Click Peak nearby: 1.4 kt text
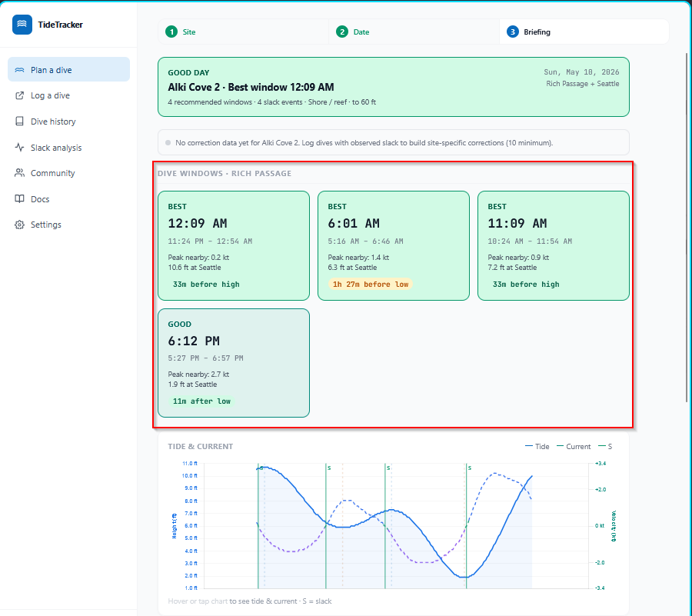 (358, 258)
